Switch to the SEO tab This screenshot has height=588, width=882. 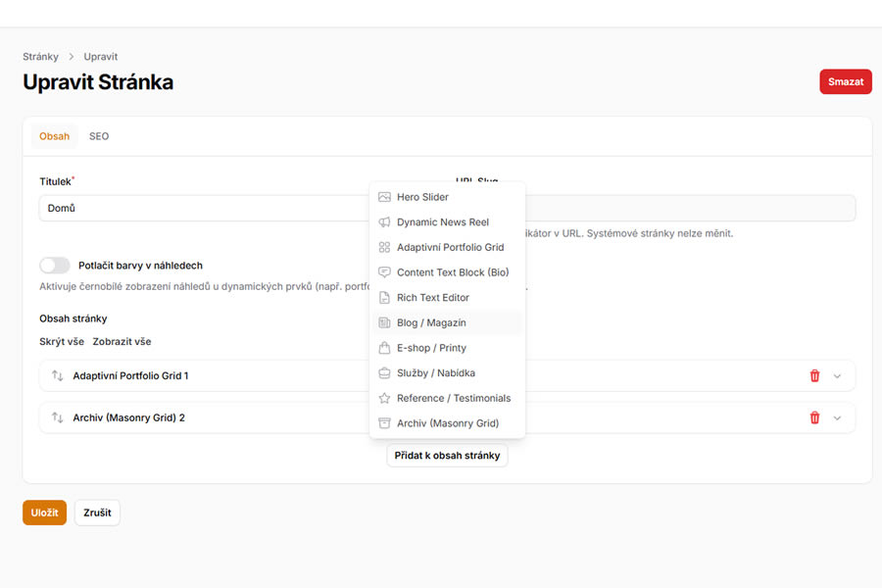pos(99,136)
